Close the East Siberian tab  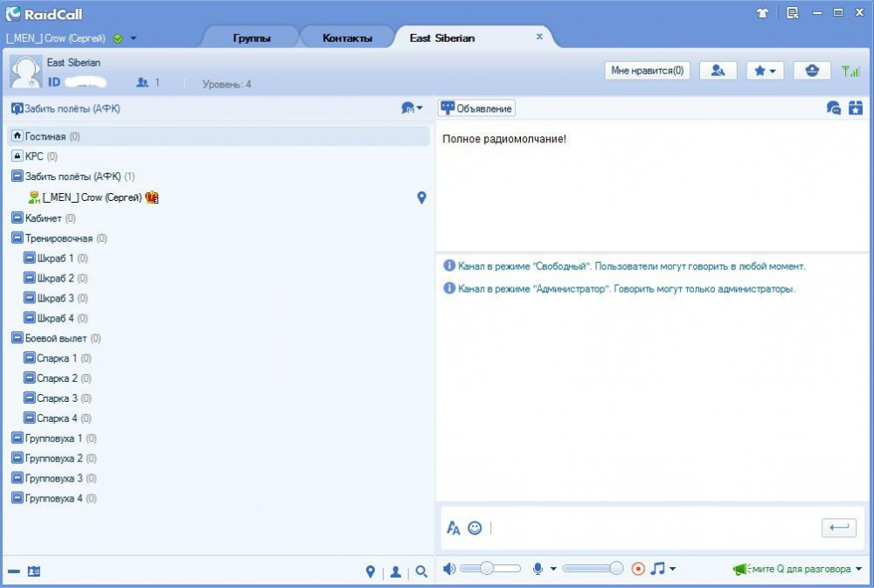(539, 37)
